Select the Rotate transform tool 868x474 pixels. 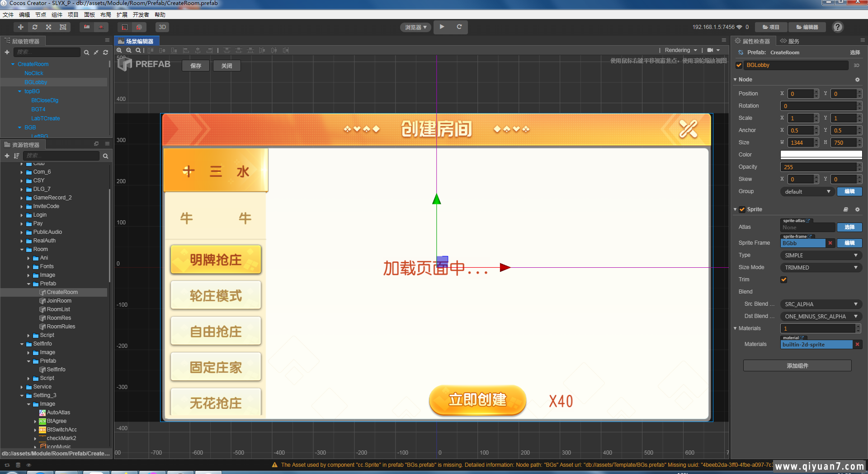pos(35,27)
